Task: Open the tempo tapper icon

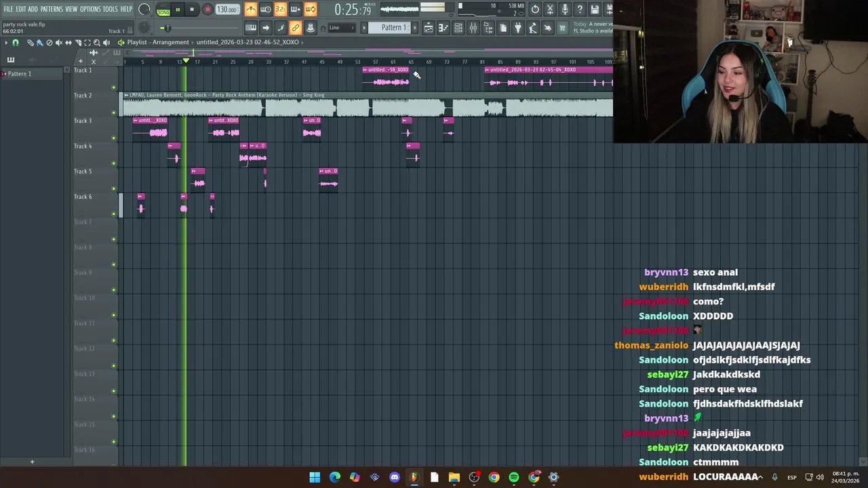Action: click(x=533, y=28)
